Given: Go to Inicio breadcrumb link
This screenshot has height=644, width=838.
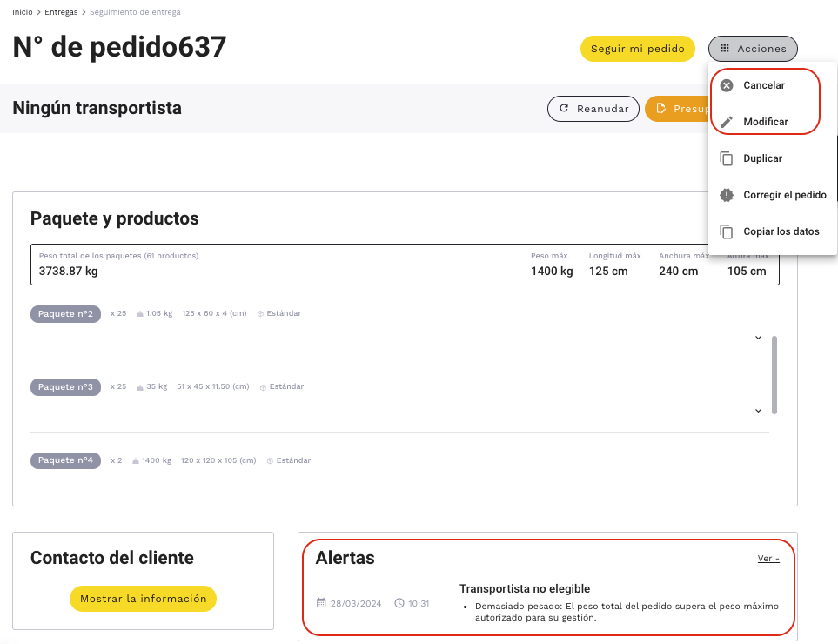Looking at the screenshot, I should [x=23, y=12].
